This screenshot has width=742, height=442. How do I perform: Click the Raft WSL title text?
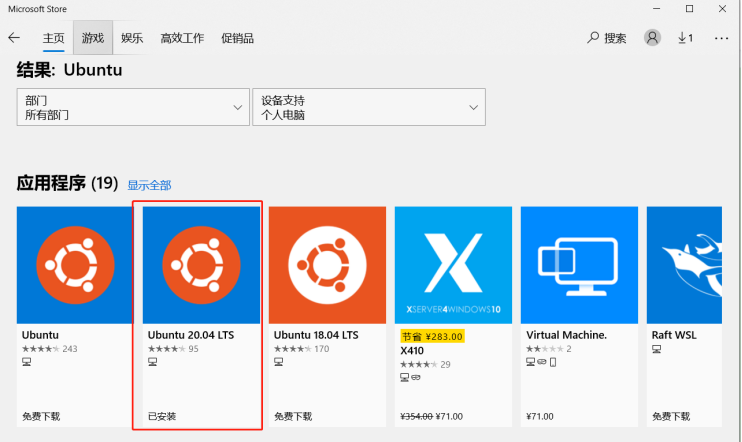tap(674, 335)
